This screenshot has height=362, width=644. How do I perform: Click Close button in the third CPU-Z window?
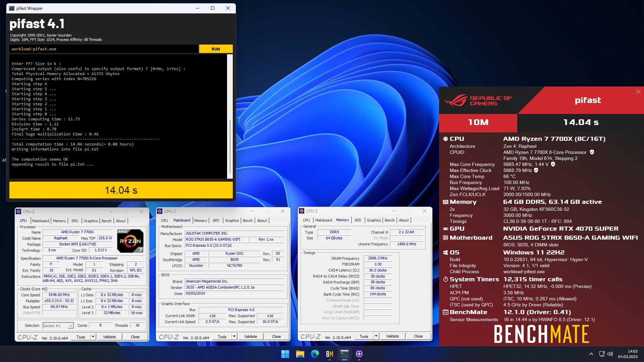click(418, 336)
